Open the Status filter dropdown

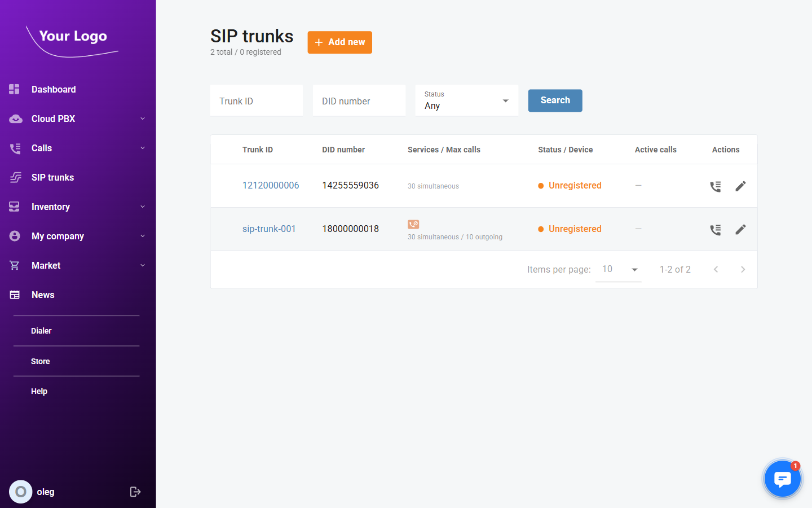point(466,100)
